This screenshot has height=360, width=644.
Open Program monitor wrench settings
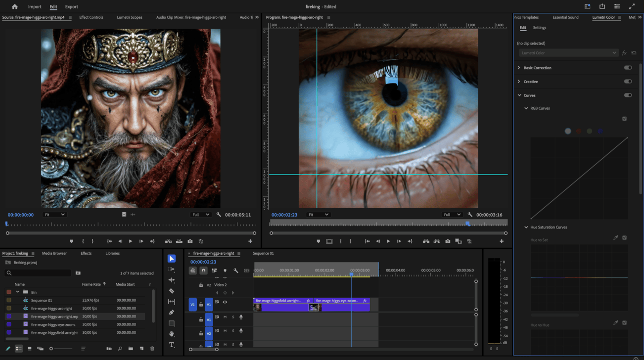point(470,215)
